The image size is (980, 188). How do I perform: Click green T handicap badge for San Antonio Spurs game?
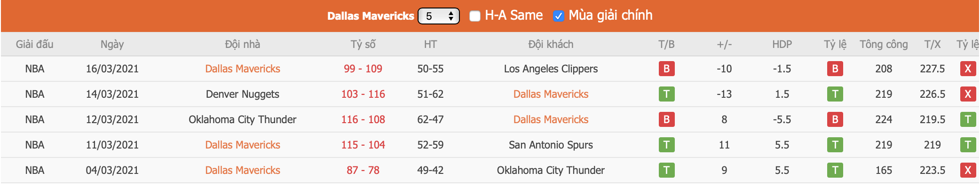click(x=835, y=145)
